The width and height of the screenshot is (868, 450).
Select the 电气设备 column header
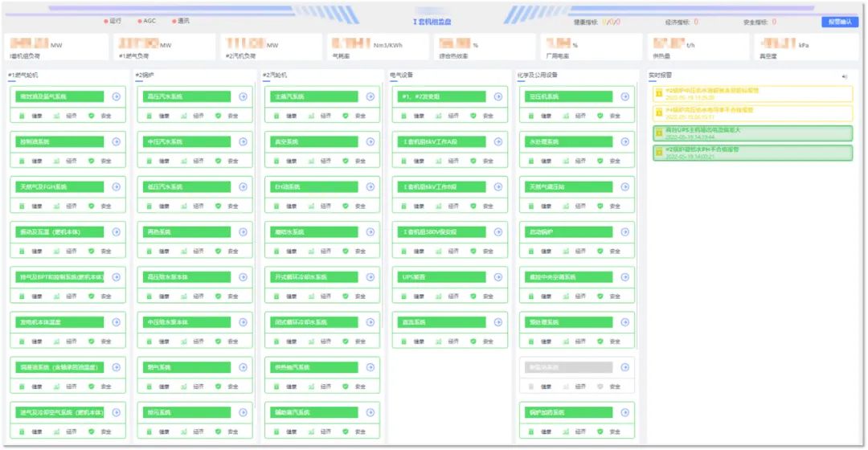point(401,75)
